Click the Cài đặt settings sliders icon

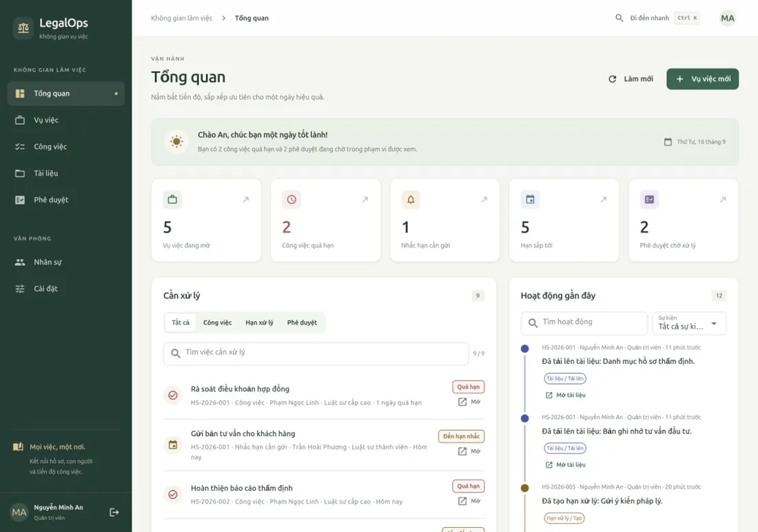pos(20,289)
